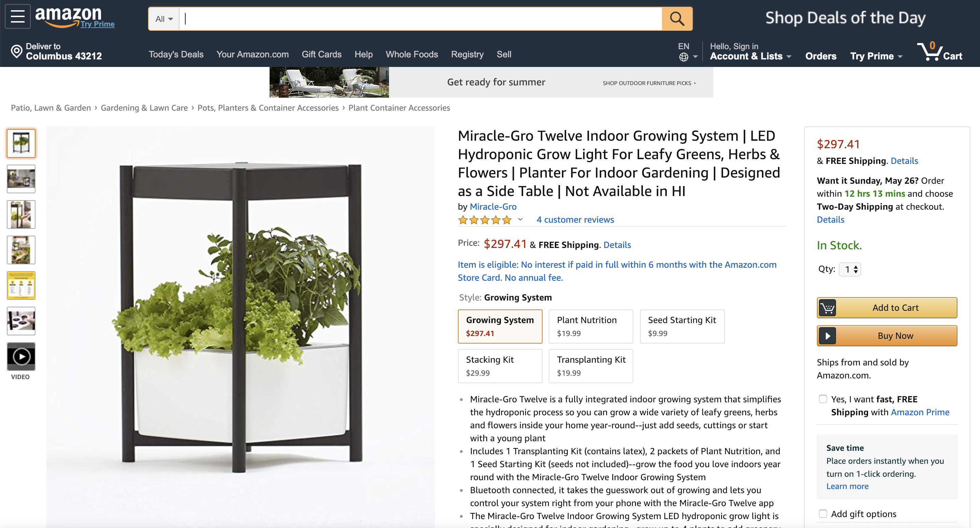Open the All departments search dropdown

pos(164,19)
